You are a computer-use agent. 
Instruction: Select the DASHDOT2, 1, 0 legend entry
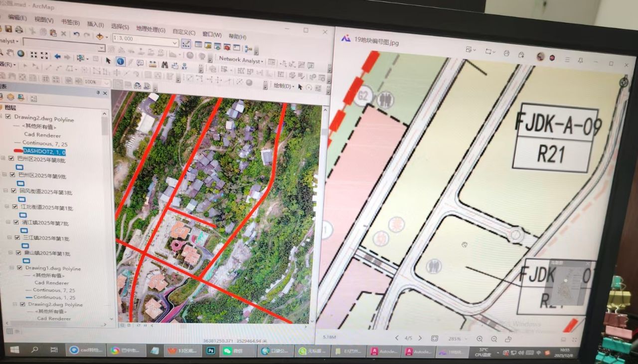point(44,151)
